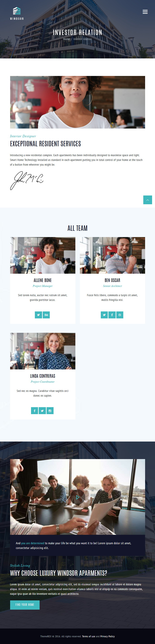Image resolution: width=155 pixels, height=644 pixels.
Task: Click the scroll-to-top arrow button
Action: (148, 200)
